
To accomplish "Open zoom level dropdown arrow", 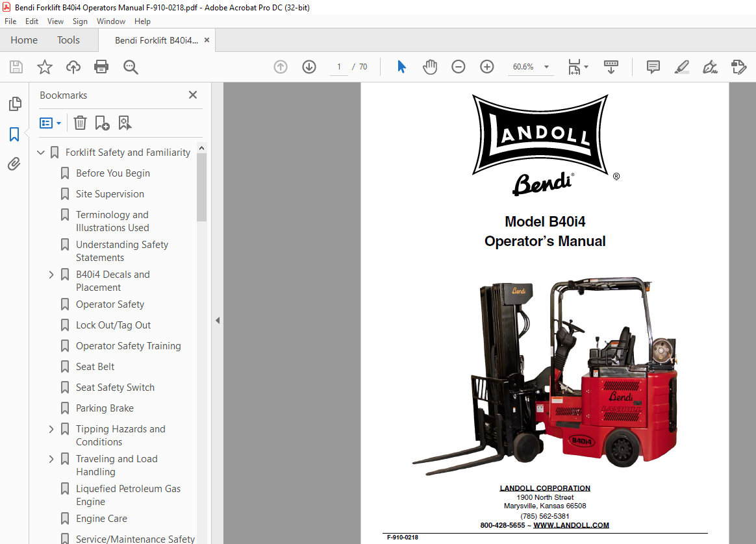I will 546,67.
